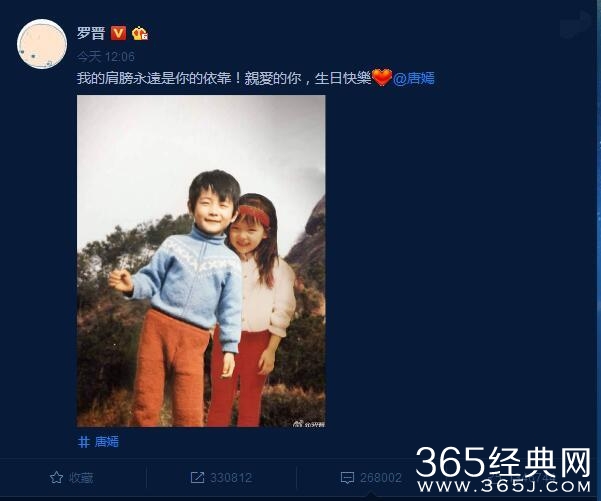
Task: Click the crown membership badge
Action: (140, 33)
